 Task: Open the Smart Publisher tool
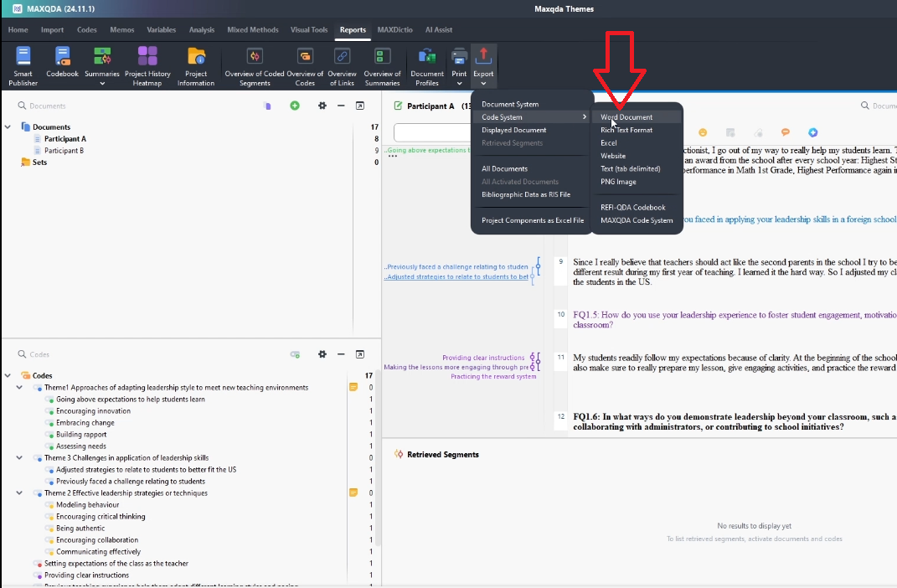(x=23, y=65)
